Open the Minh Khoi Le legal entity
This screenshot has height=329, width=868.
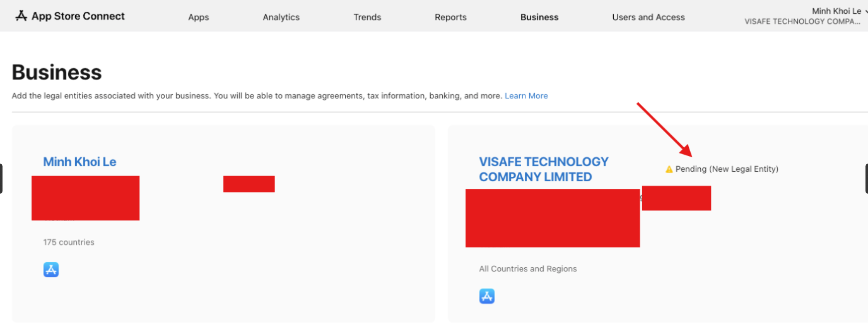coord(79,162)
